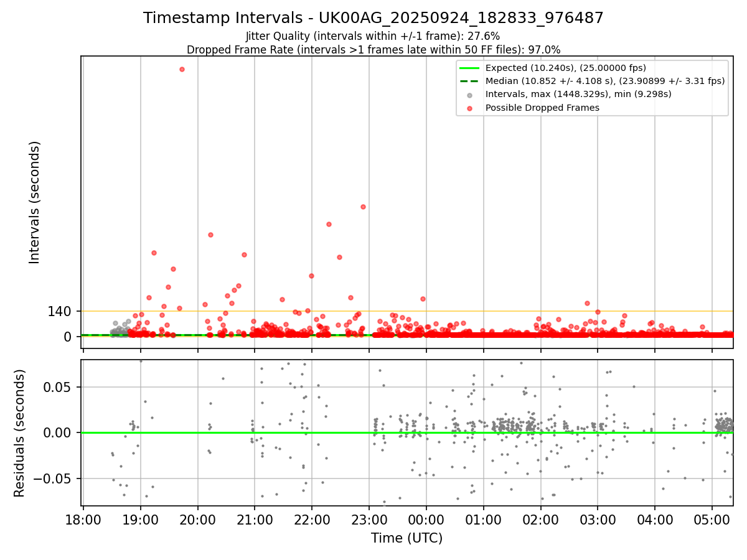The width and height of the screenshot is (747, 560).
Task: Click the '0' tick label on the intervals axis
Action: pyautogui.click(x=68, y=337)
